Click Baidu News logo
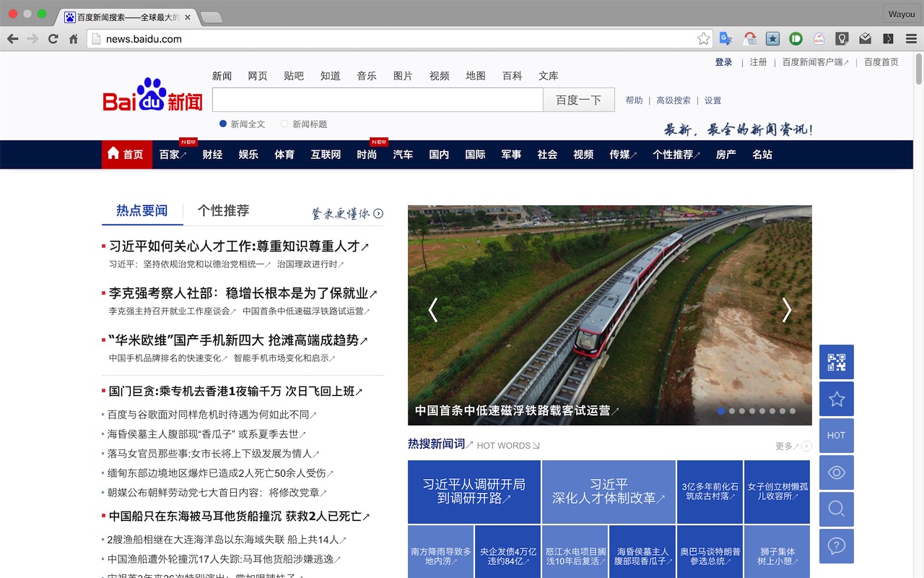924x578 pixels. 152,96
